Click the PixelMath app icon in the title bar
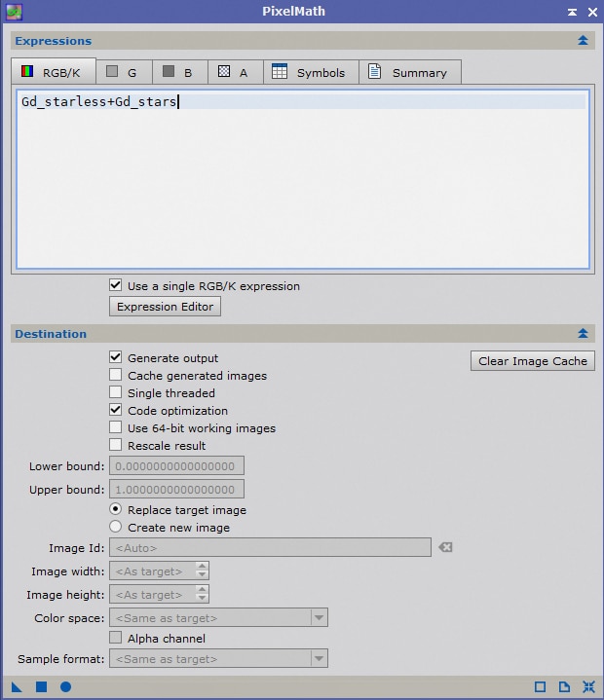 [x=14, y=12]
